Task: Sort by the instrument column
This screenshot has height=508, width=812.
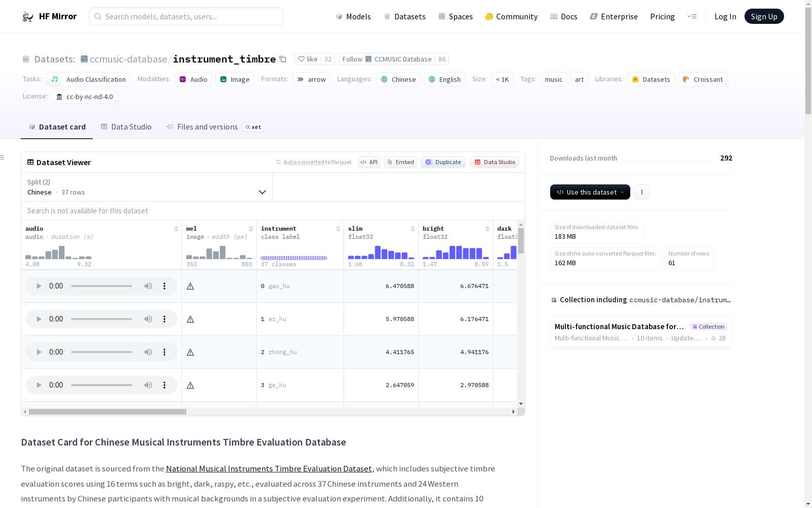Action: pyautogui.click(x=338, y=229)
